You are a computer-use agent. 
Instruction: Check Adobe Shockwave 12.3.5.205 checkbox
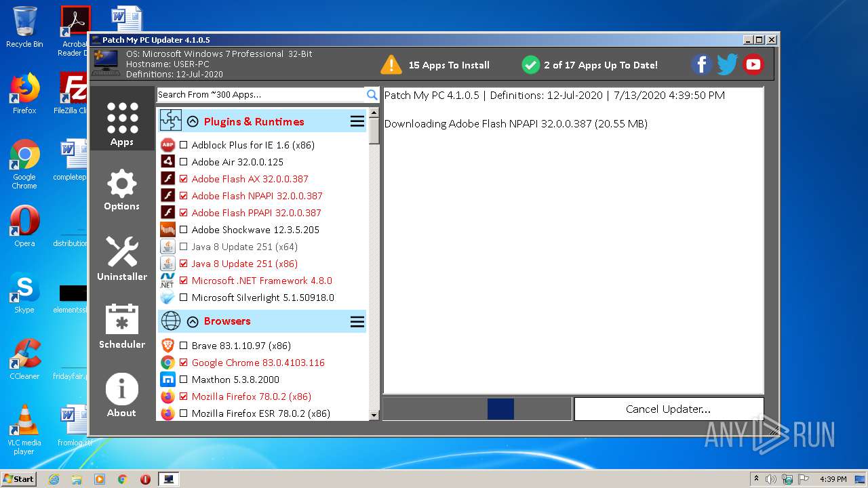184,230
